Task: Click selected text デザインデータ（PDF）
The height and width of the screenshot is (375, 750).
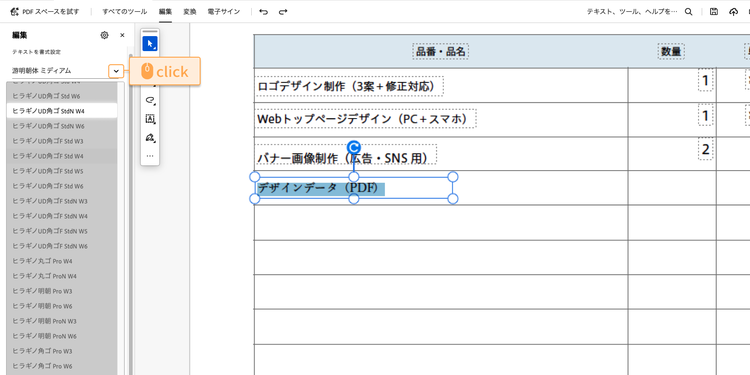Action: 320,188
